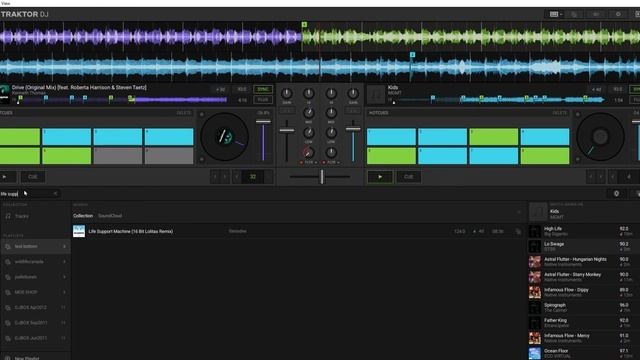The image size is (640, 360).
Task: Open the first playlist in sidebar
Action: point(35,247)
